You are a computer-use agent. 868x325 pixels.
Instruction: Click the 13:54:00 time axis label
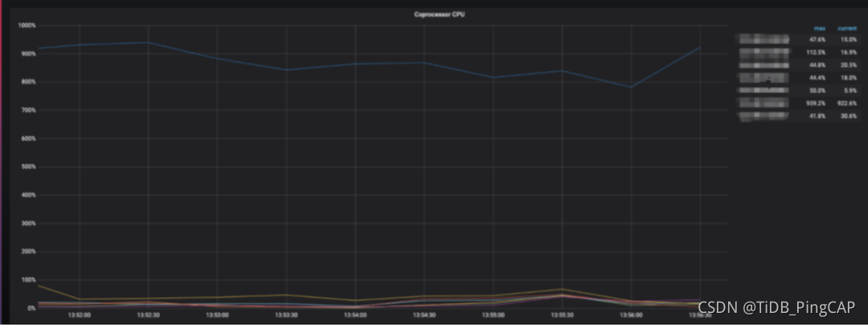(x=355, y=315)
